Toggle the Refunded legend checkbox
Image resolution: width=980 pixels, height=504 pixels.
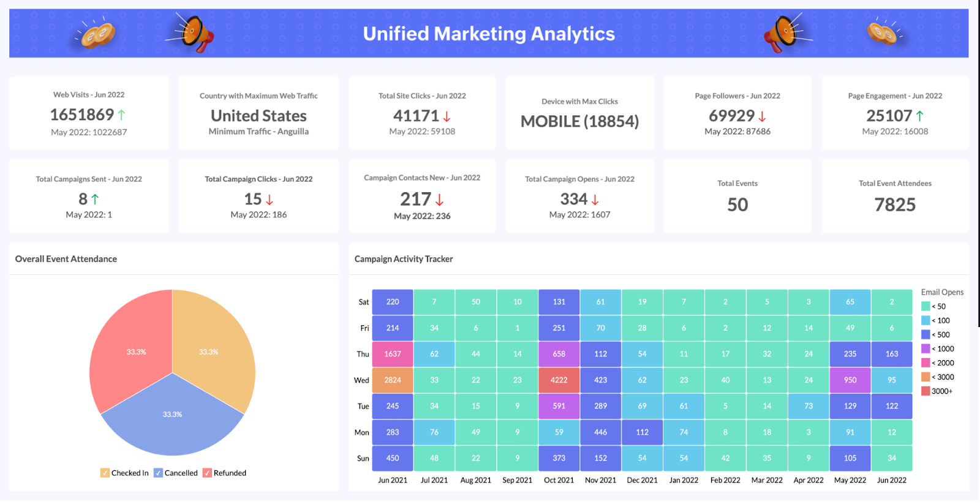point(207,473)
